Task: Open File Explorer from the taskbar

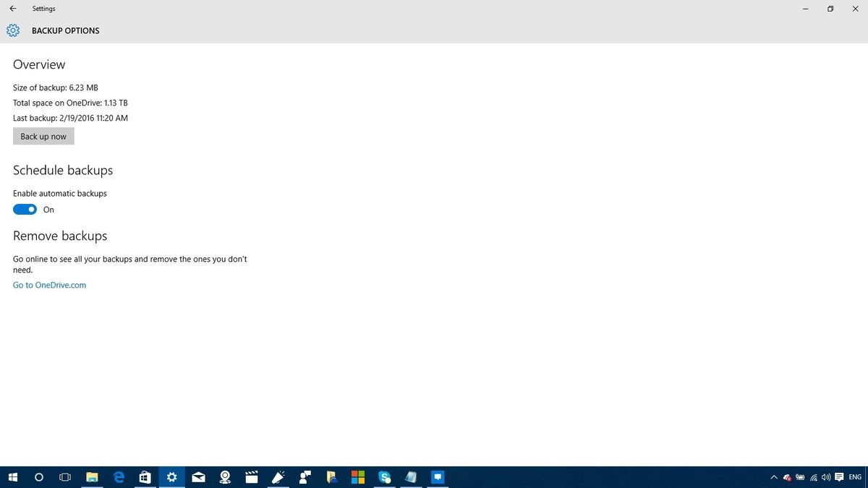Action: coord(91,477)
